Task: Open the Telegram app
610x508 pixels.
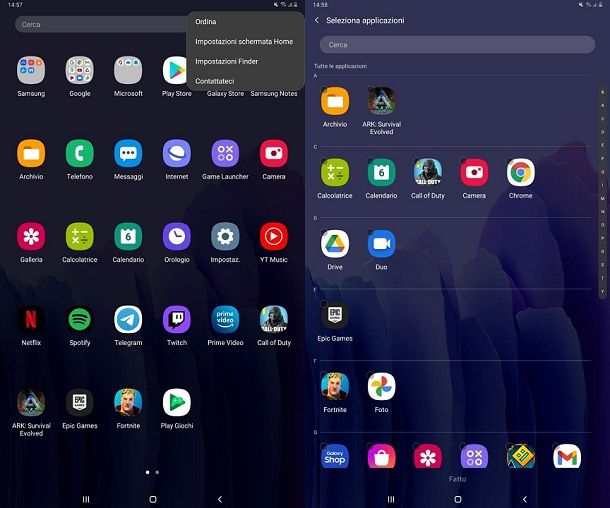Action: pos(128,320)
